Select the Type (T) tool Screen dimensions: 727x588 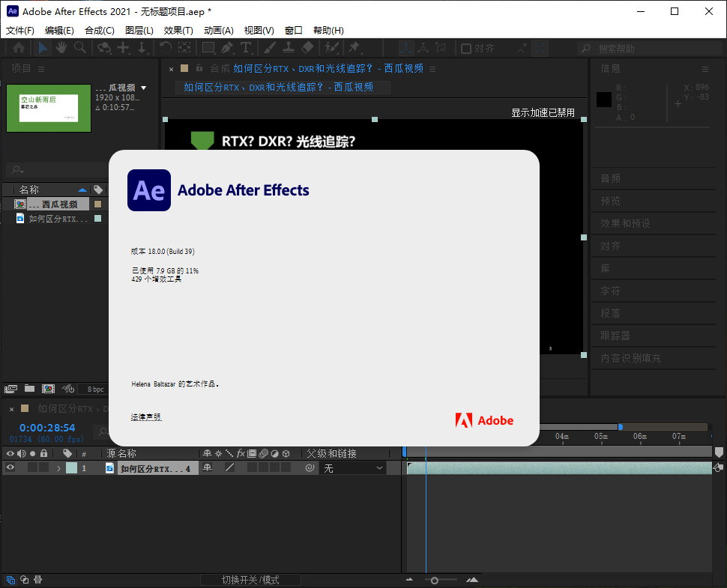coord(246,48)
